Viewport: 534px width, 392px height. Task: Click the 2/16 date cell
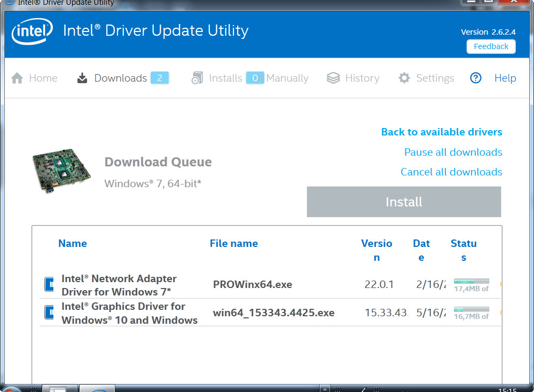431,284
